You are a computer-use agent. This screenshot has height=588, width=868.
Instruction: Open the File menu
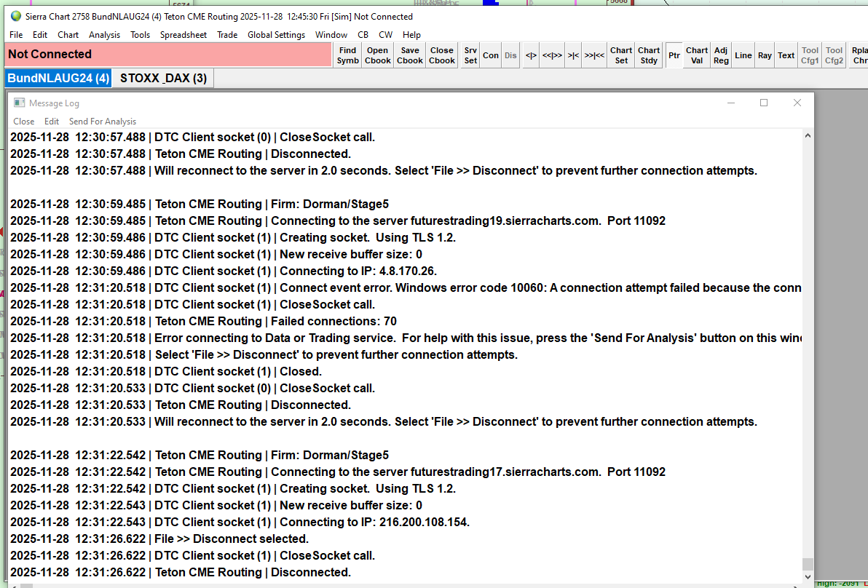pos(16,34)
